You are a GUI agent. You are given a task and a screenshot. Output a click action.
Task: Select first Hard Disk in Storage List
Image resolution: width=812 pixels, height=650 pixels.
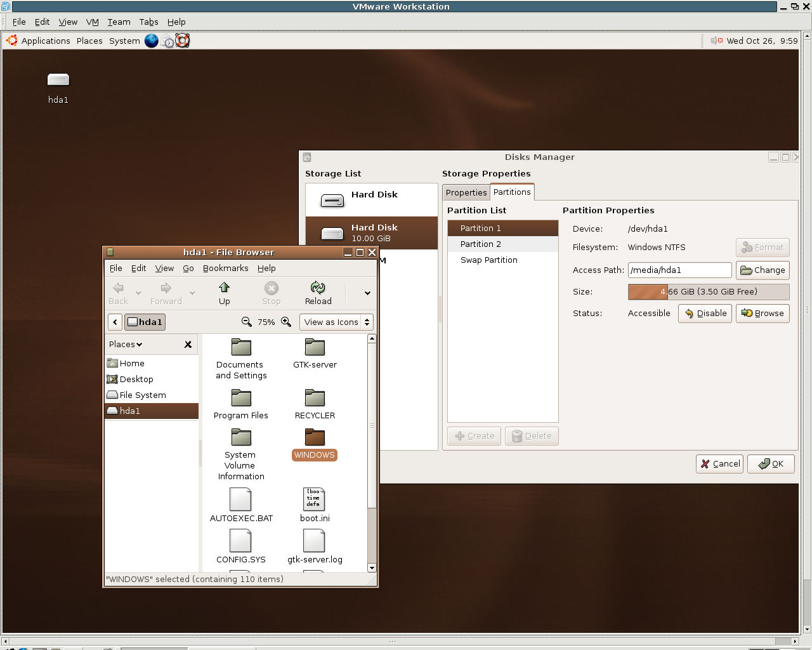point(372,200)
